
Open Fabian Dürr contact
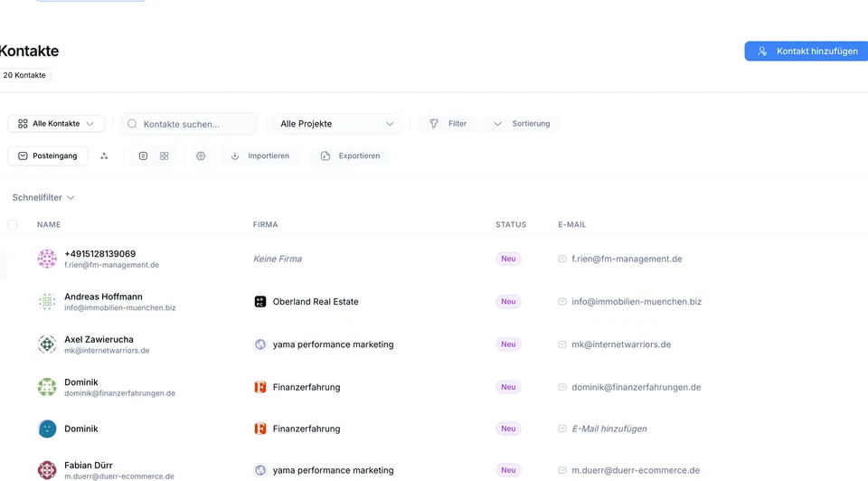(89, 465)
